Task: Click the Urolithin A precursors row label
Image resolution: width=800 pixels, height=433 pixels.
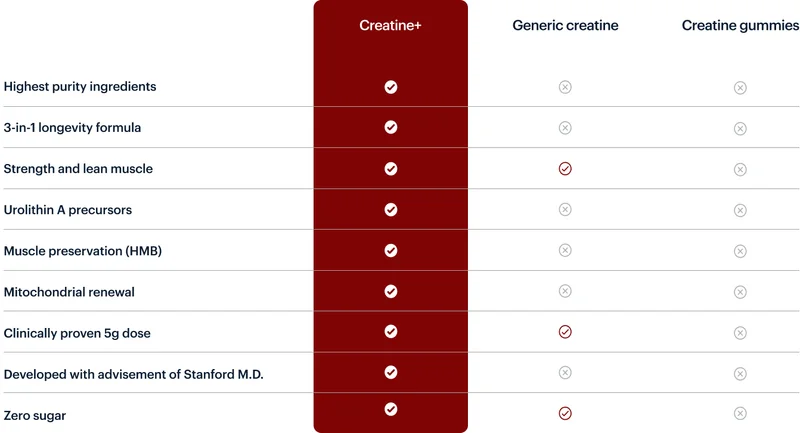Action: pyautogui.click(x=68, y=210)
